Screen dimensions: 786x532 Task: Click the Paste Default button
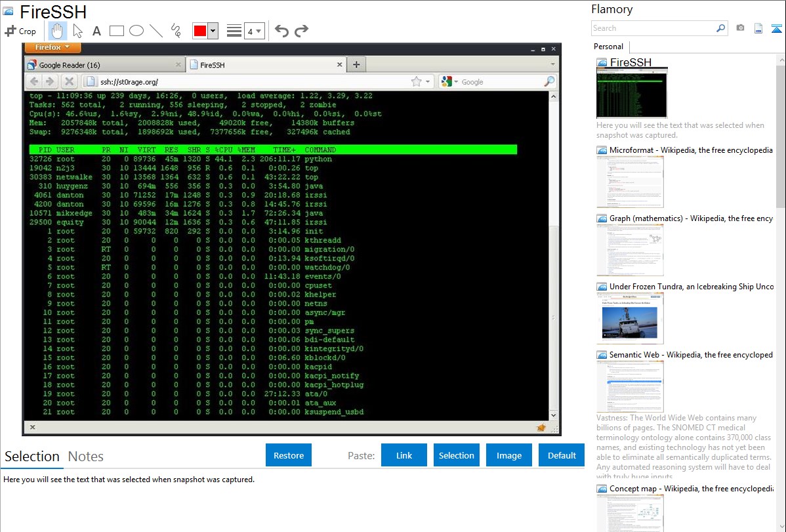point(562,455)
